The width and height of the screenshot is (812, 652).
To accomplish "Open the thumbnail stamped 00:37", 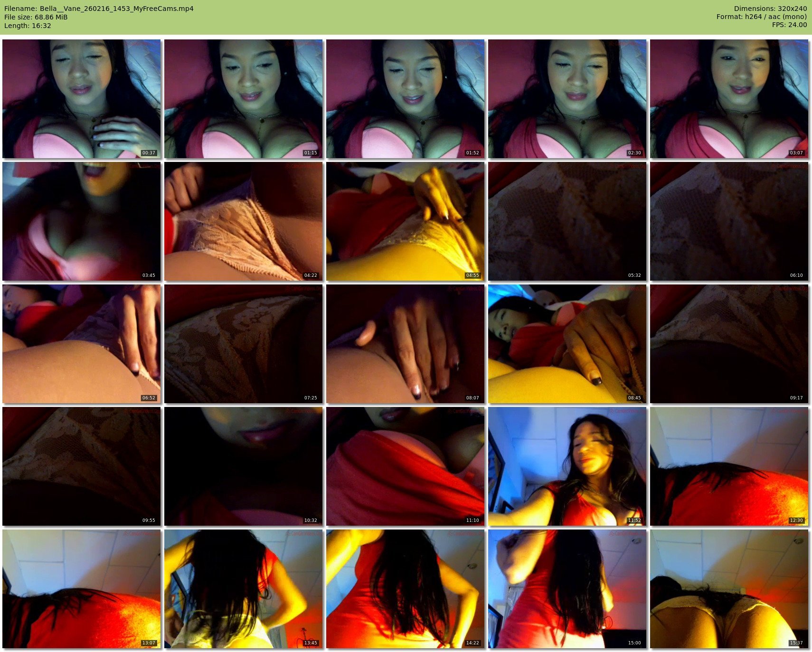I will coord(82,99).
